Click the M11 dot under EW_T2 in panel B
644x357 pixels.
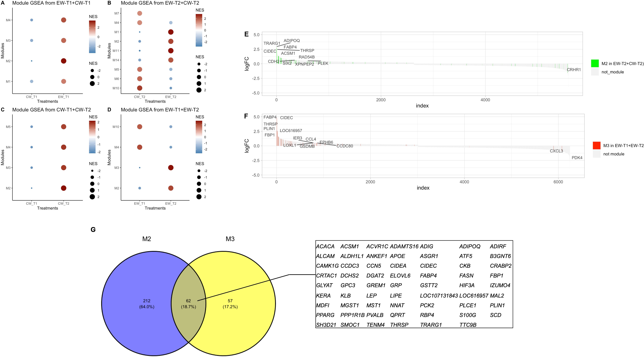(171, 51)
